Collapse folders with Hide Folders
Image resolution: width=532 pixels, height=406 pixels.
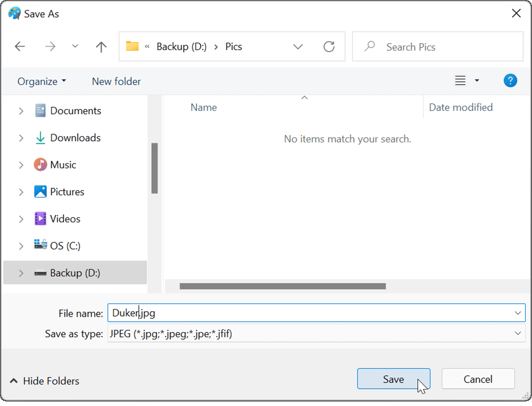point(44,381)
